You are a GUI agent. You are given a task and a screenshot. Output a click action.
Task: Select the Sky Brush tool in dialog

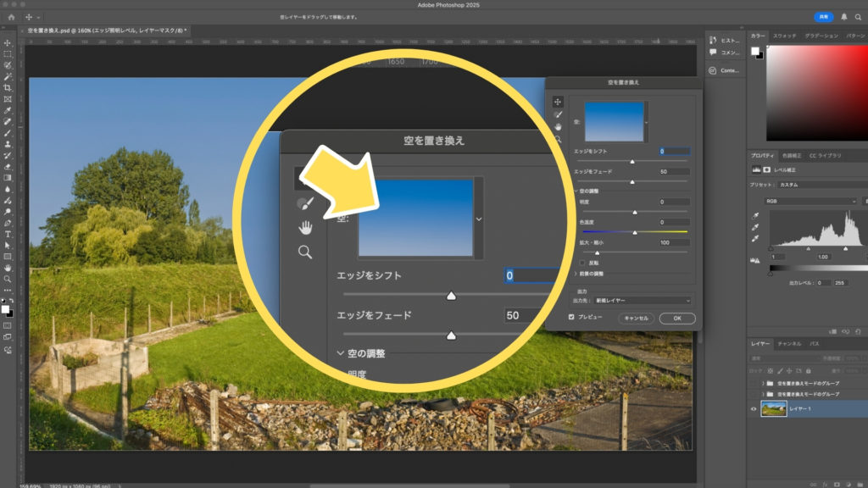click(558, 114)
